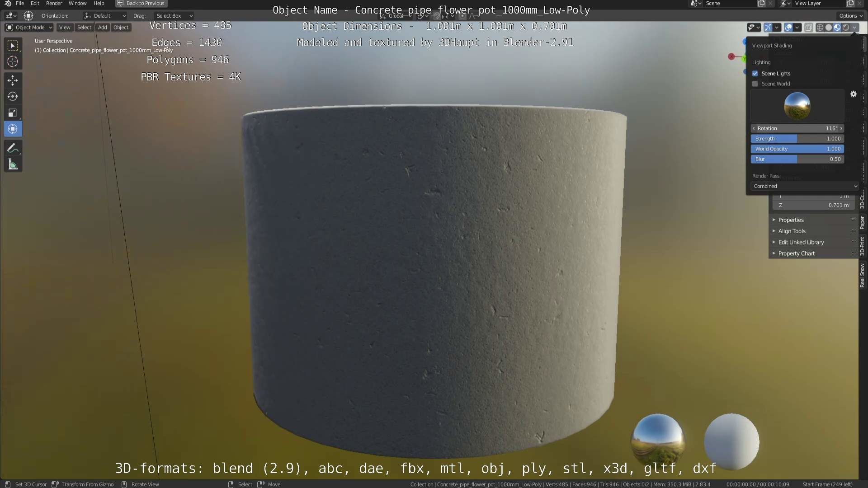Open the Options dropdown

pyautogui.click(x=851, y=16)
